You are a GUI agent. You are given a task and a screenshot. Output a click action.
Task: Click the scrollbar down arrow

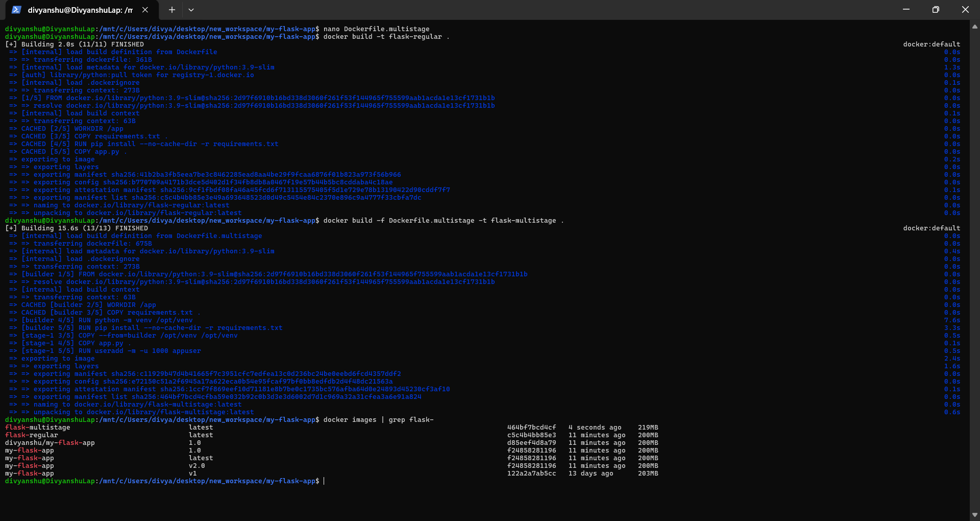pyautogui.click(x=975, y=515)
